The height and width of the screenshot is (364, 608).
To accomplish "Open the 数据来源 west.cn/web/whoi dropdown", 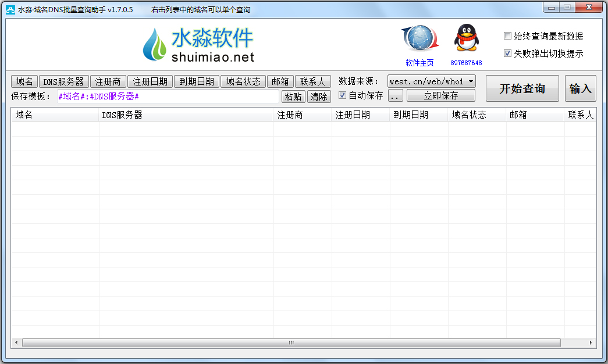I will pos(431,81).
